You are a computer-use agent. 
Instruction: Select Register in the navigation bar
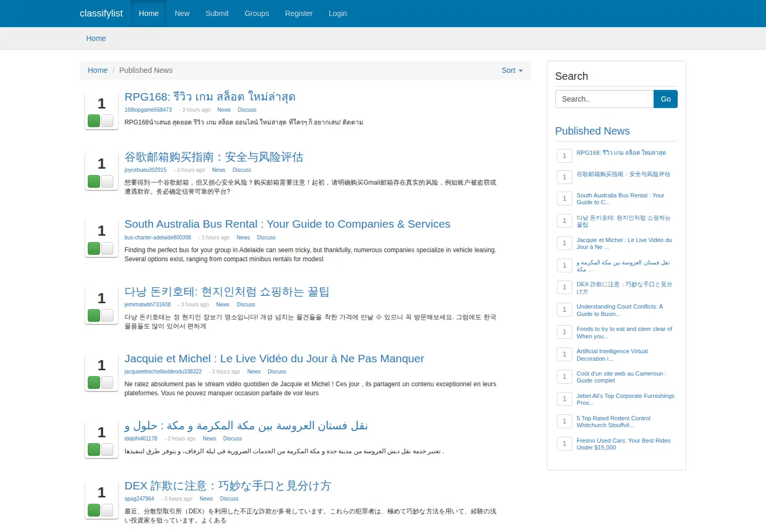click(x=299, y=13)
